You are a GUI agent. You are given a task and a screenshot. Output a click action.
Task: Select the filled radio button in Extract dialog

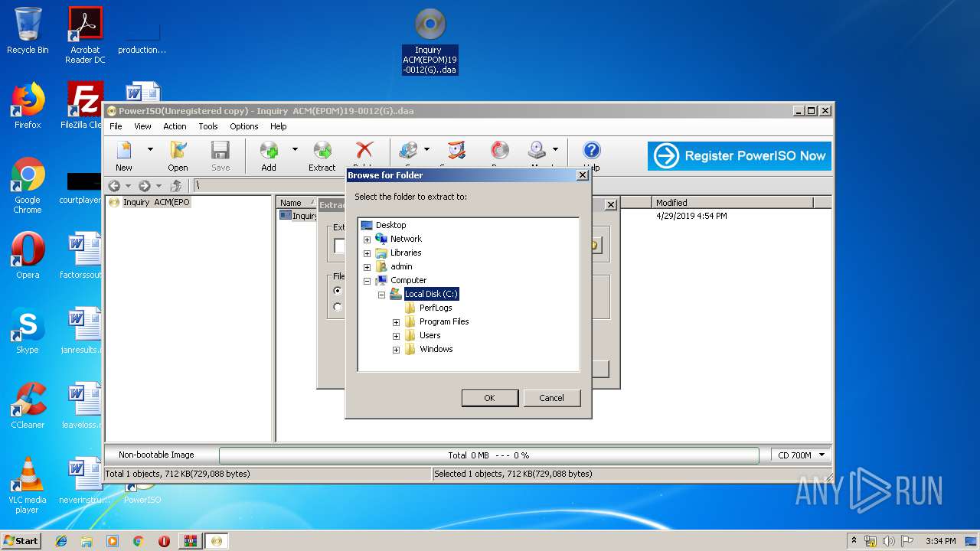tap(338, 291)
